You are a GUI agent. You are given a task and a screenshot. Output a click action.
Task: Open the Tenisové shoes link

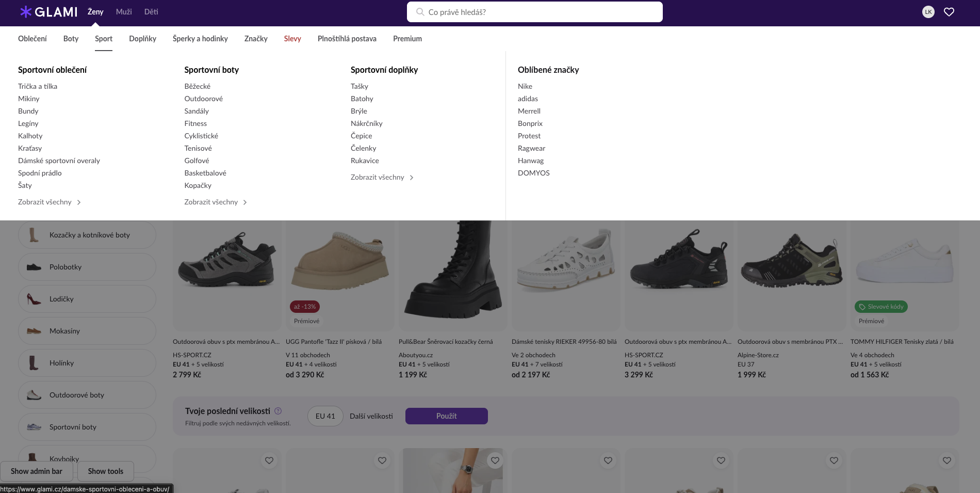coord(198,148)
